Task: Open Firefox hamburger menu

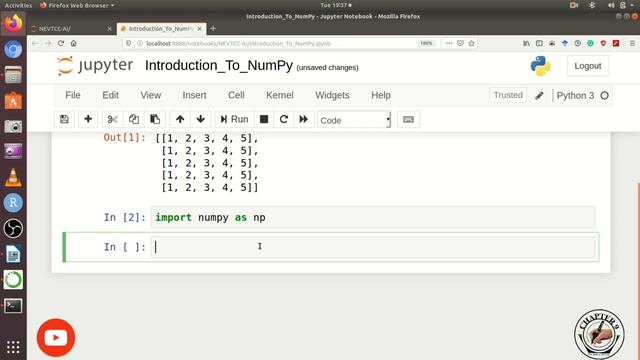Action: coord(632,43)
